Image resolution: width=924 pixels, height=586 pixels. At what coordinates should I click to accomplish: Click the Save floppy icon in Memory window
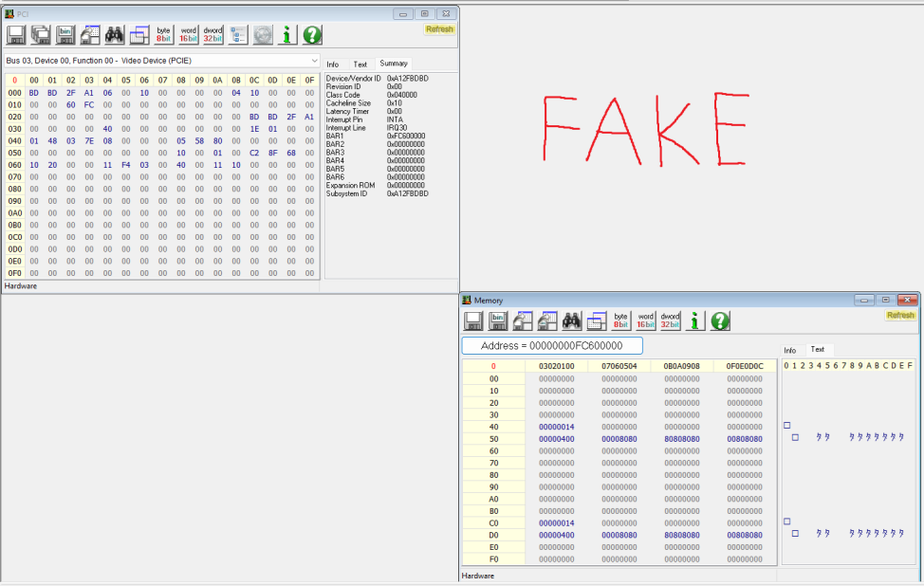pos(473,321)
